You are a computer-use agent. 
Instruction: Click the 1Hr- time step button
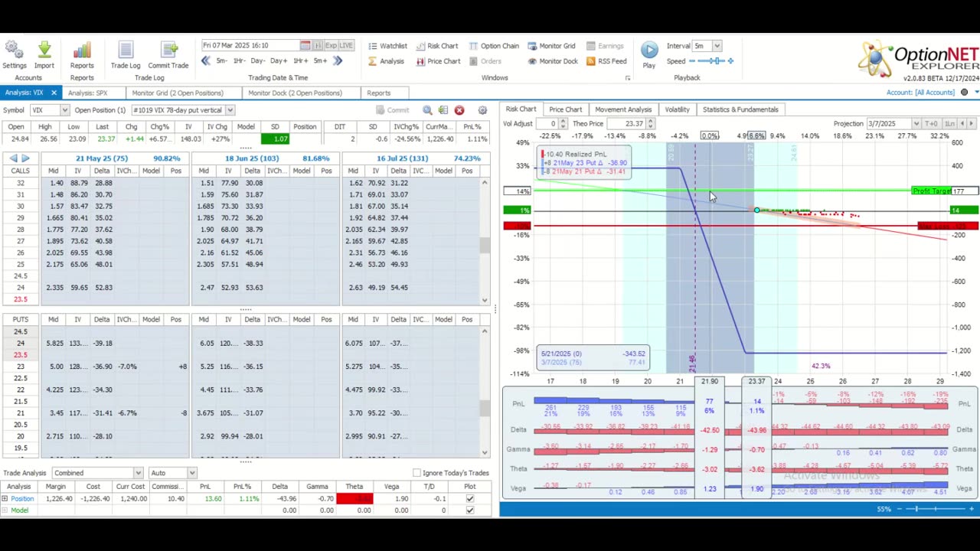pyautogui.click(x=240, y=61)
